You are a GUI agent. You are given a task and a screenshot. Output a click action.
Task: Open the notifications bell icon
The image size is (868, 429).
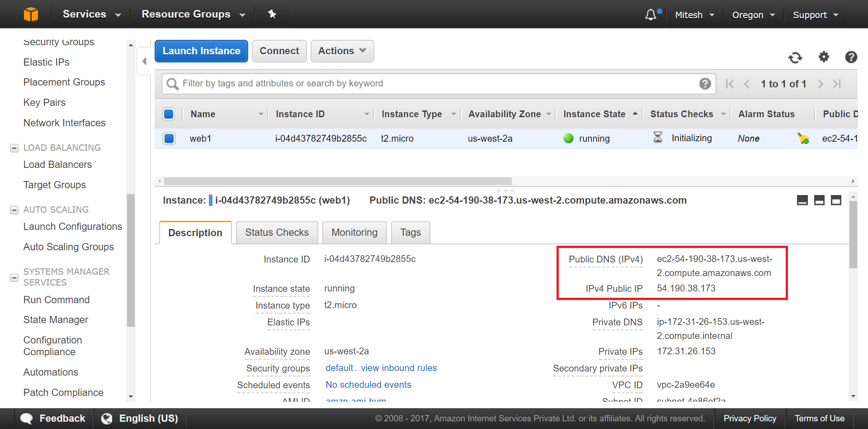click(x=651, y=14)
